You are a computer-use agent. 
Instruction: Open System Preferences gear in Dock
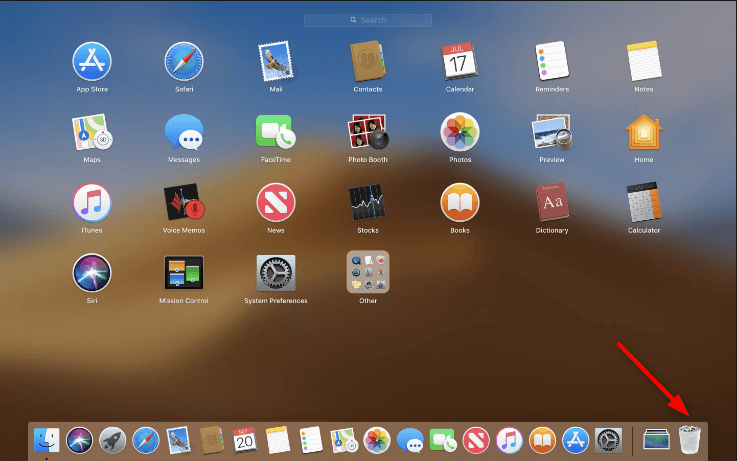(609, 440)
